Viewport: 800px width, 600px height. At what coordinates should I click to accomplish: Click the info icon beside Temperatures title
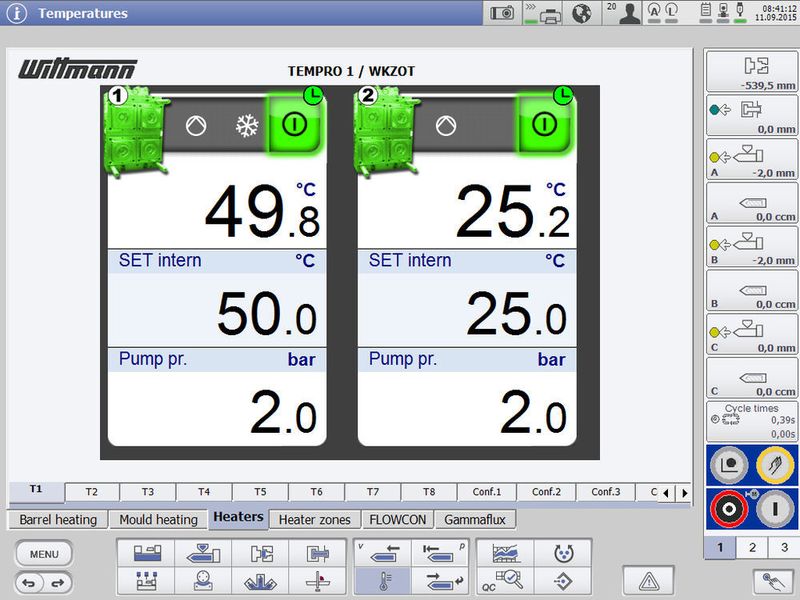click(x=16, y=13)
